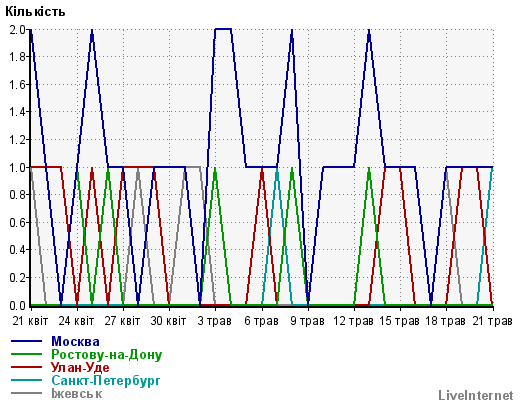Click the 15 трав date label
Image resolution: width=520 pixels, height=405 pixels.
[x=399, y=321]
